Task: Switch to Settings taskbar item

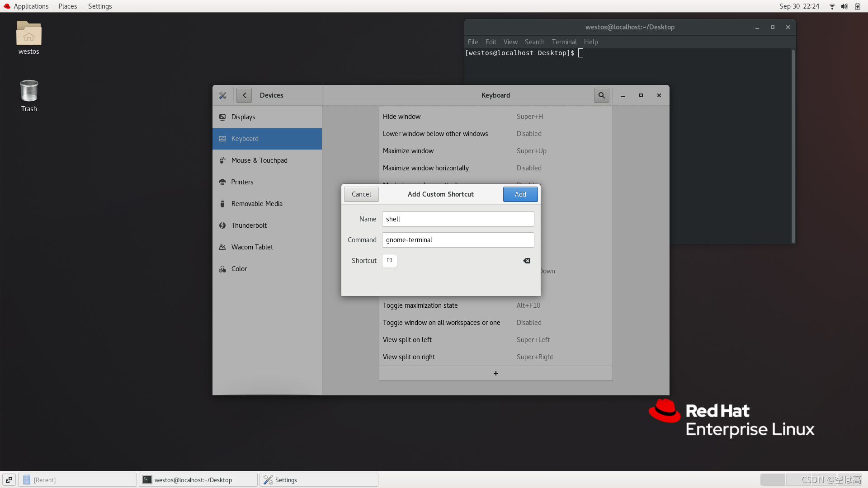Action: tap(319, 480)
